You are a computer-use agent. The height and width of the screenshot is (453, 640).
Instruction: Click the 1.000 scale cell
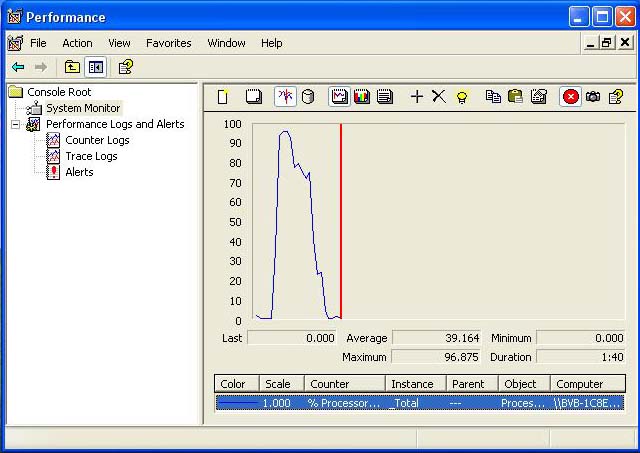click(x=276, y=403)
